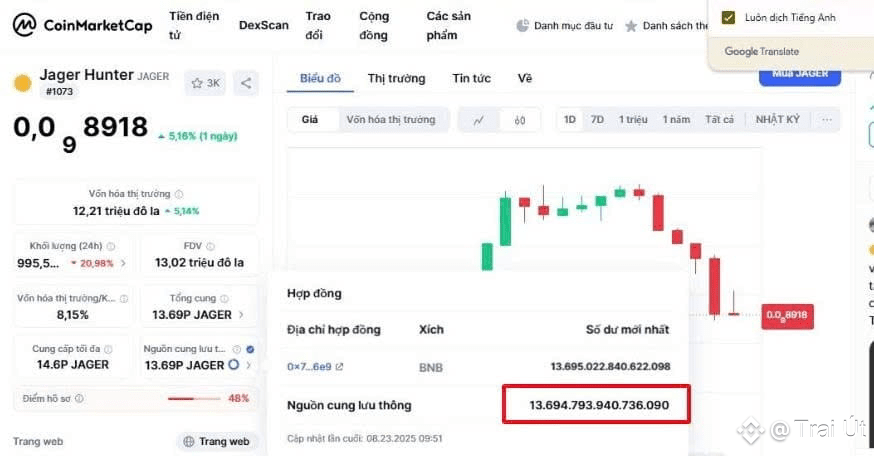
Task: Open info icon next to FDV
Action: point(210,246)
